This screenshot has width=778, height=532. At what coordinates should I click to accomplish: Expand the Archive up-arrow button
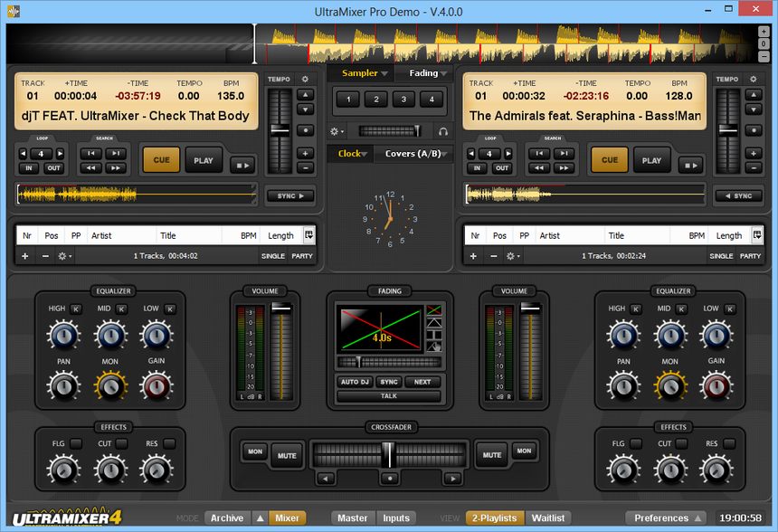tap(260, 518)
